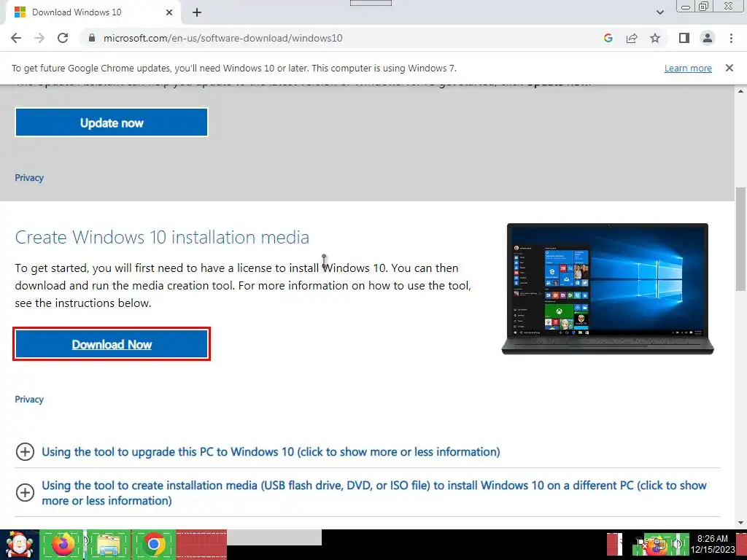
Task: Expand 'upgrade this PC to Windows 10' section
Action: coord(271,451)
